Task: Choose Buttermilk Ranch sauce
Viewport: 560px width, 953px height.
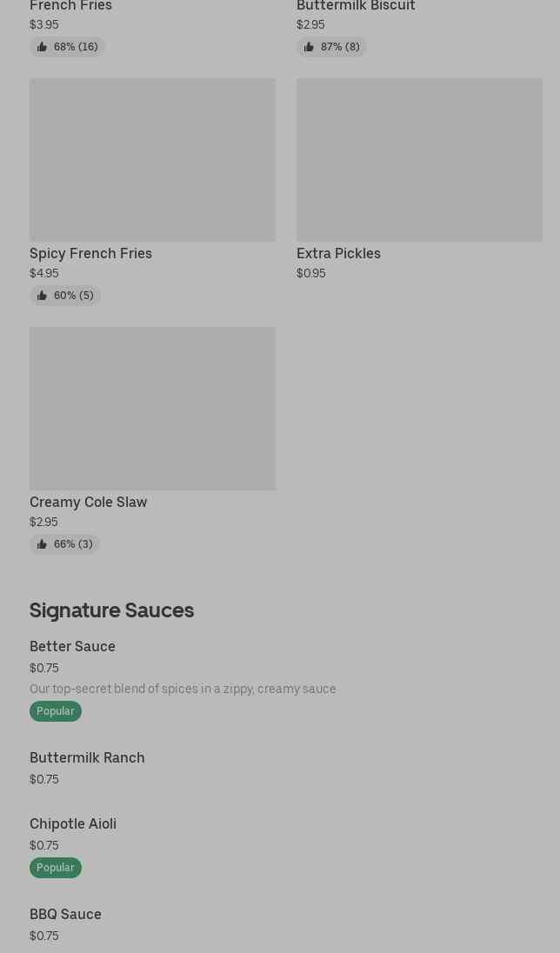Action: tap(87, 757)
